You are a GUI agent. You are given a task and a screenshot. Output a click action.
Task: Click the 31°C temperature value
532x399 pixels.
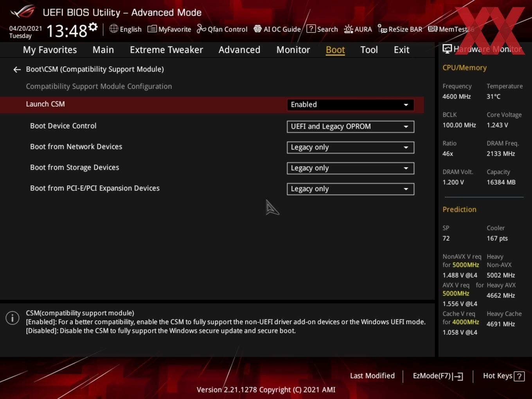[493, 97]
